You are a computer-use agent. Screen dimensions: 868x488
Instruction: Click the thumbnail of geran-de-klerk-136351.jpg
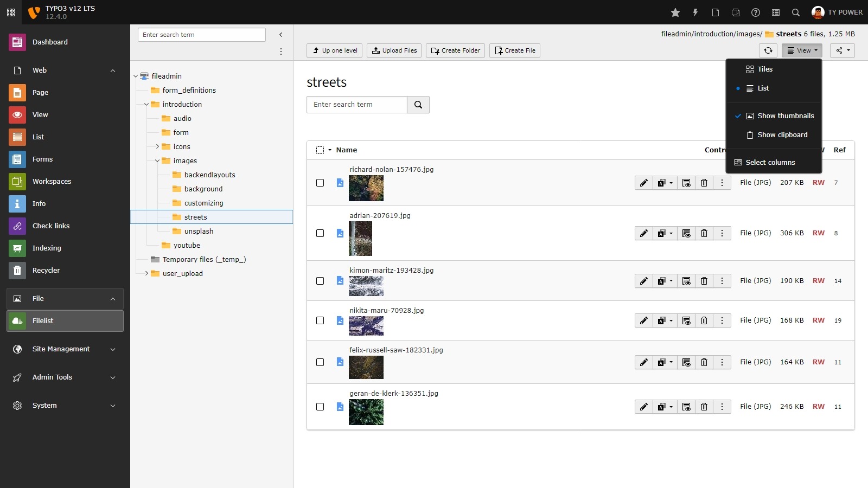(x=366, y=412)
